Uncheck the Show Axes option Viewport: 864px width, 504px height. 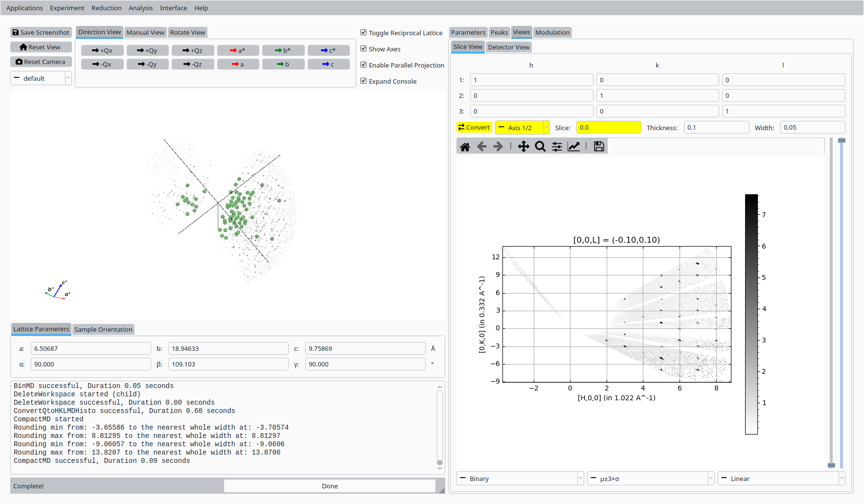click(x=364, y=49)
